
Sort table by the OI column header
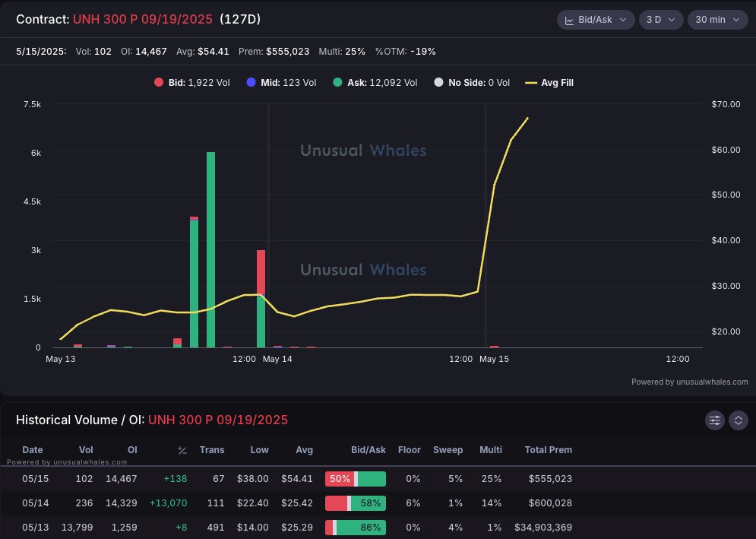132,450
